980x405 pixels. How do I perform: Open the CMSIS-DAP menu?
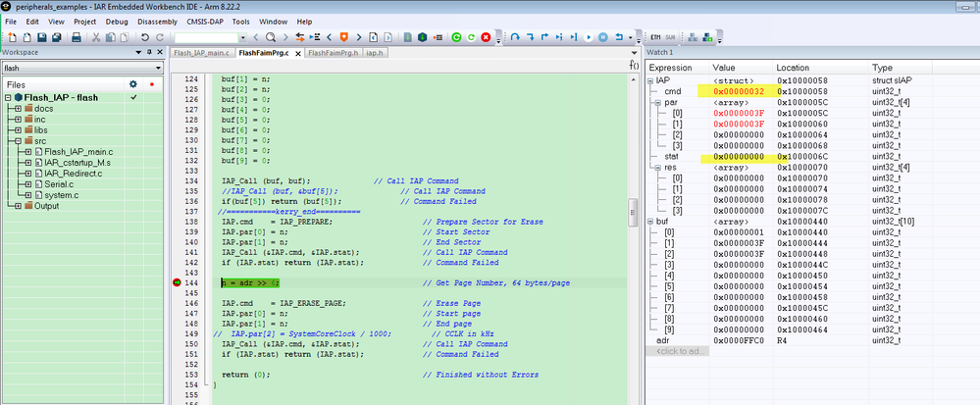click(205, 22)
